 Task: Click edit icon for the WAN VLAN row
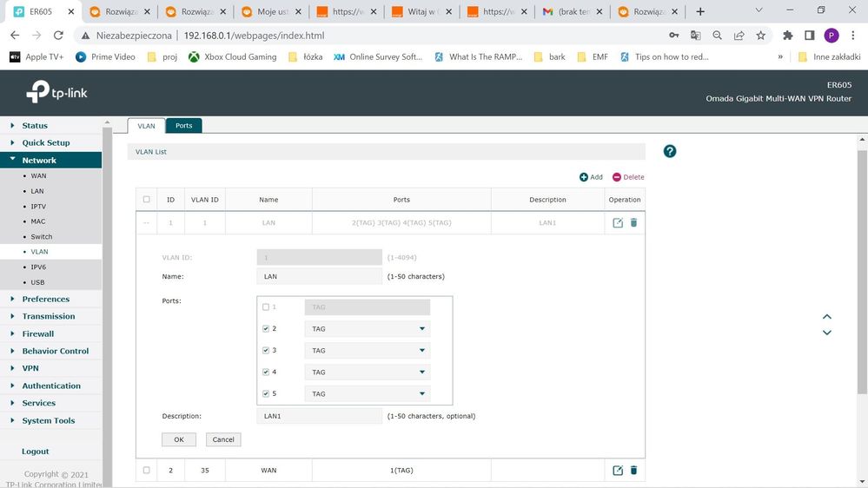pyautogui.click(x=618, y=471)
